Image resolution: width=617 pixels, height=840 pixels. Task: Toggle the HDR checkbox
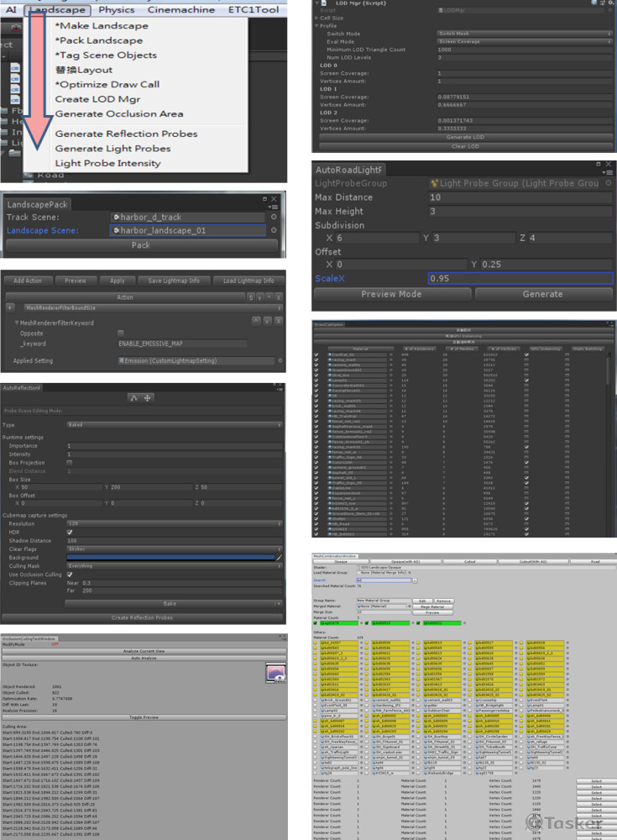point(70,533)
